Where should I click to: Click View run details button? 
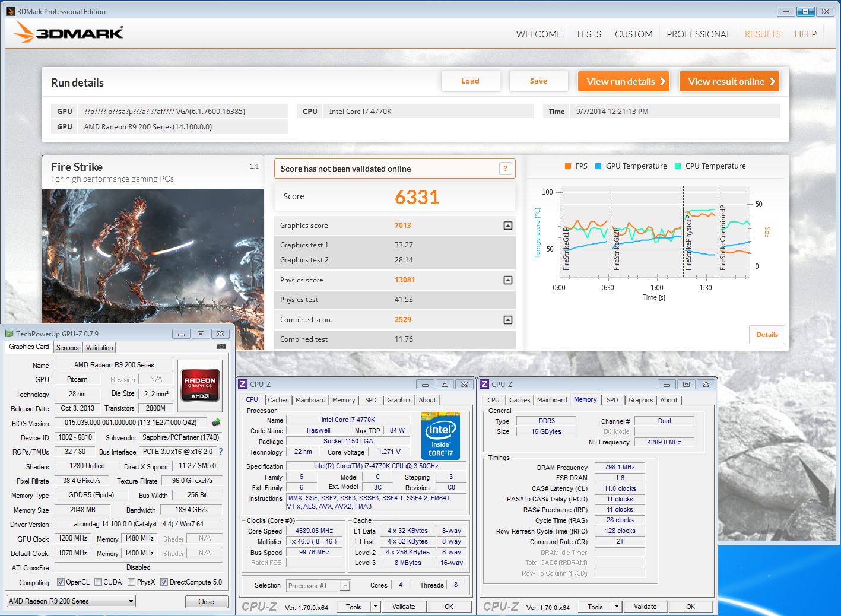coord(624,82)
